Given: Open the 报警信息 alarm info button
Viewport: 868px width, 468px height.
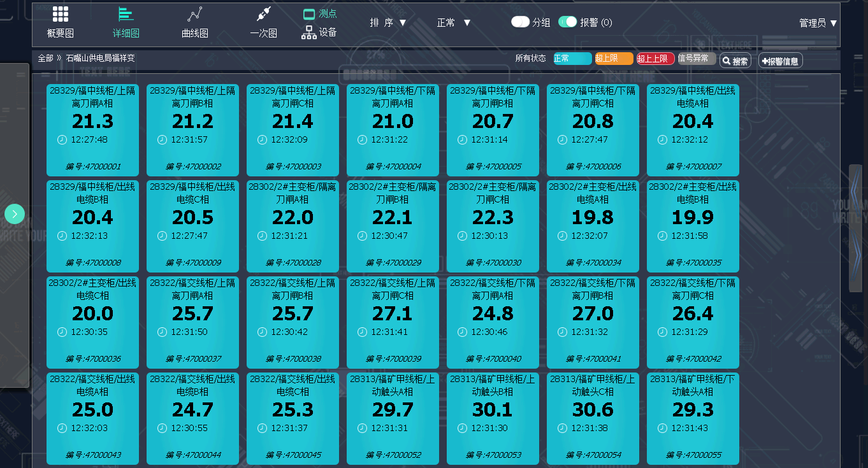Looking at the screenshot, I should pyautogui.click(x=781, y=61).
